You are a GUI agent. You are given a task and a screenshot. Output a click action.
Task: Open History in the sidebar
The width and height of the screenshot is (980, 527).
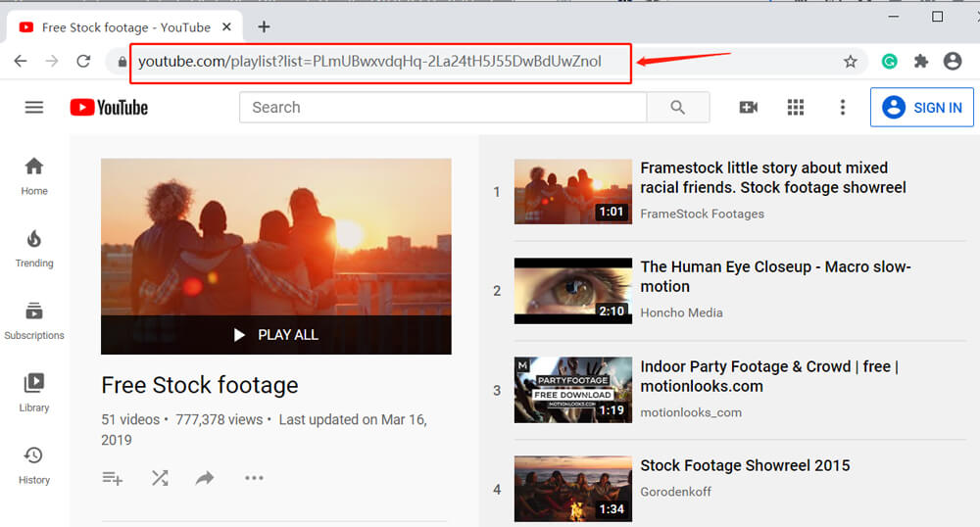pos(34,466)
